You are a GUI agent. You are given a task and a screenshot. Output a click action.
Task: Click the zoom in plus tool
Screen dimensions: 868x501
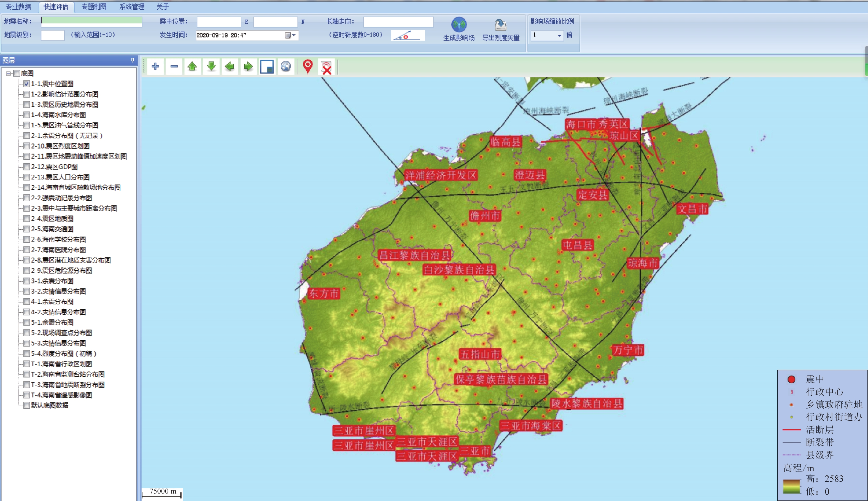coord(155,66)
